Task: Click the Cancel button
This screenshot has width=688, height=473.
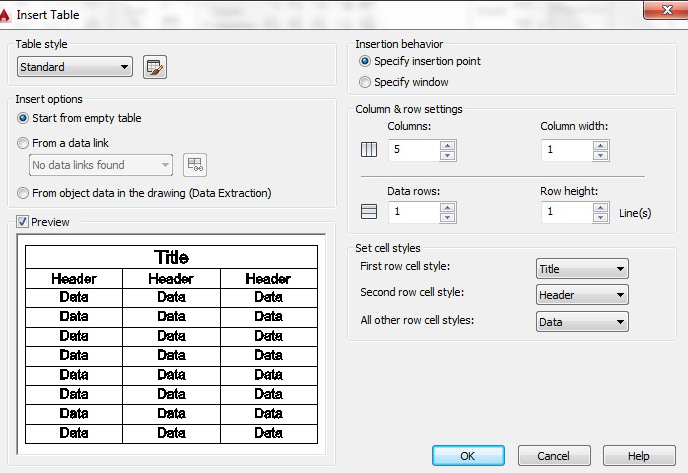Action: pos(553,455)
